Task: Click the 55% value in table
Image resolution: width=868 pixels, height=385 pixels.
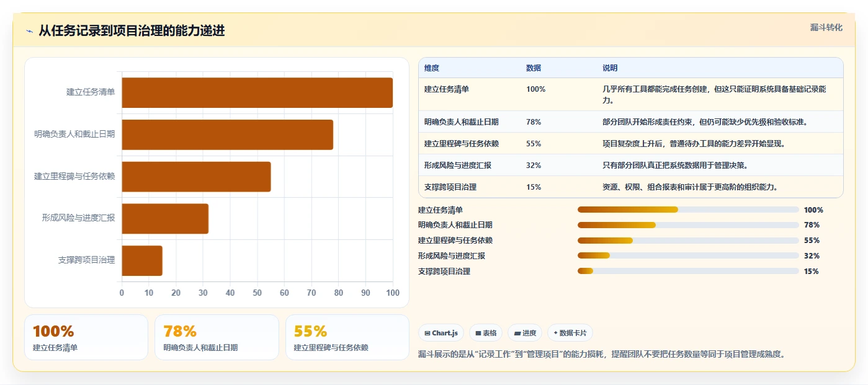Action: click(x=534, y=144)
